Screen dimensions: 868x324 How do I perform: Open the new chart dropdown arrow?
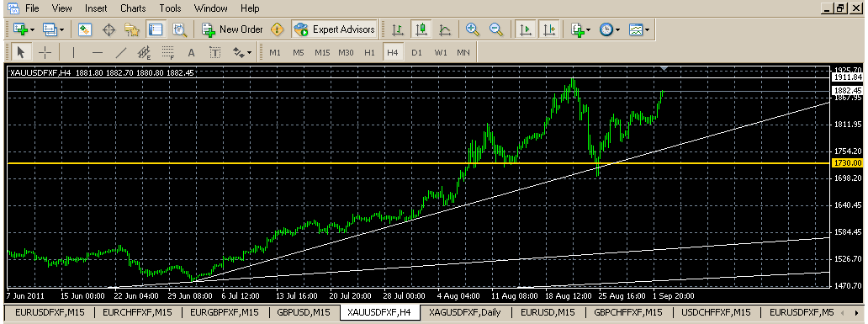33,29
